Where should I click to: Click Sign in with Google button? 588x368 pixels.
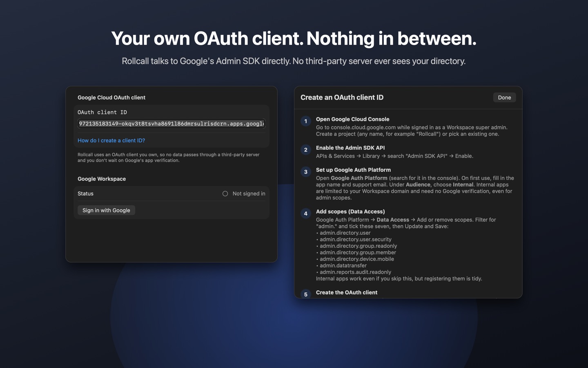106,210
